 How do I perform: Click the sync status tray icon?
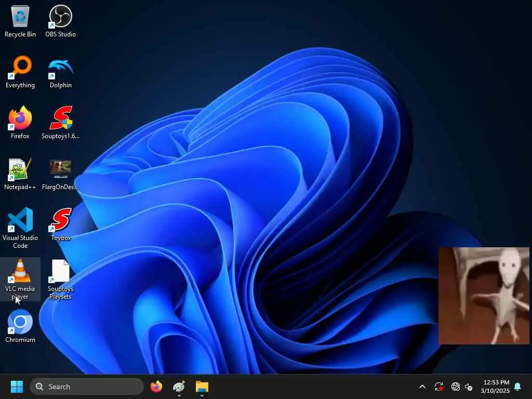click(x=438, y=387)
